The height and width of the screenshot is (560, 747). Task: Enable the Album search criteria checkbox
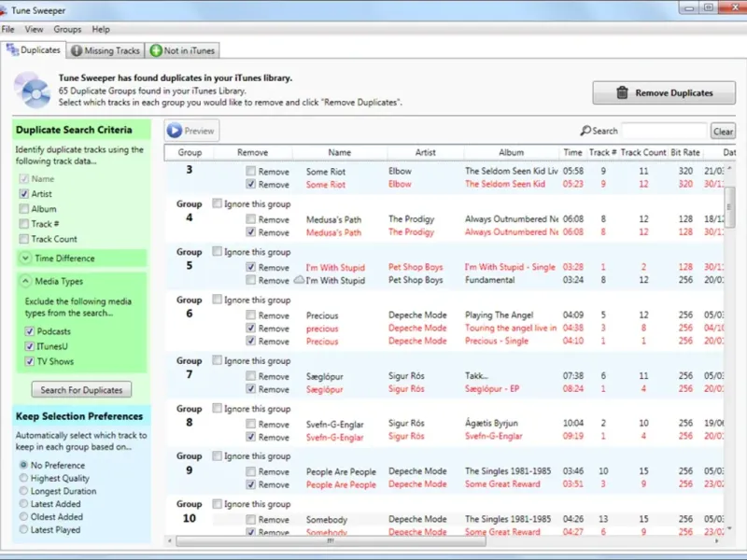pyautogui.click(x=23, y=209)
